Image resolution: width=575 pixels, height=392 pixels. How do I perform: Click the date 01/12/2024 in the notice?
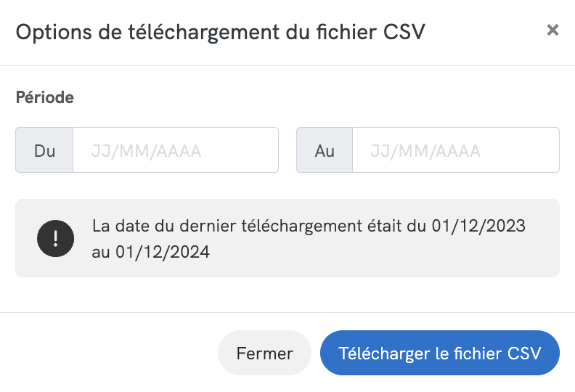pos(163,252)
